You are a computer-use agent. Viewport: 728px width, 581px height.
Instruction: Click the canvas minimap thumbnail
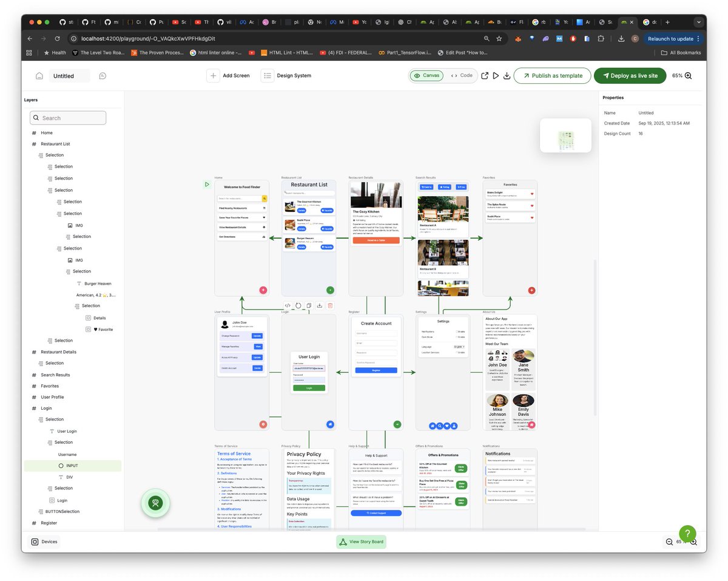(x=565, y=135)
